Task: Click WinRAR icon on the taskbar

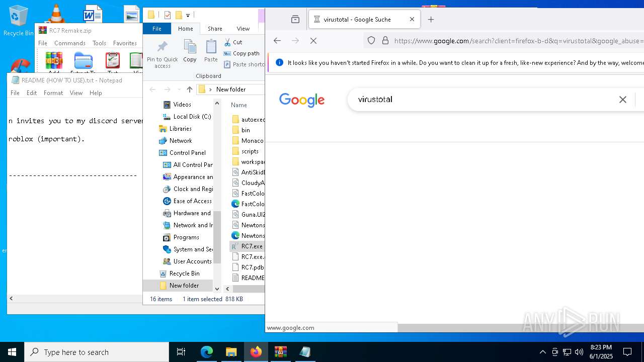Action: [x=280, y=352]
